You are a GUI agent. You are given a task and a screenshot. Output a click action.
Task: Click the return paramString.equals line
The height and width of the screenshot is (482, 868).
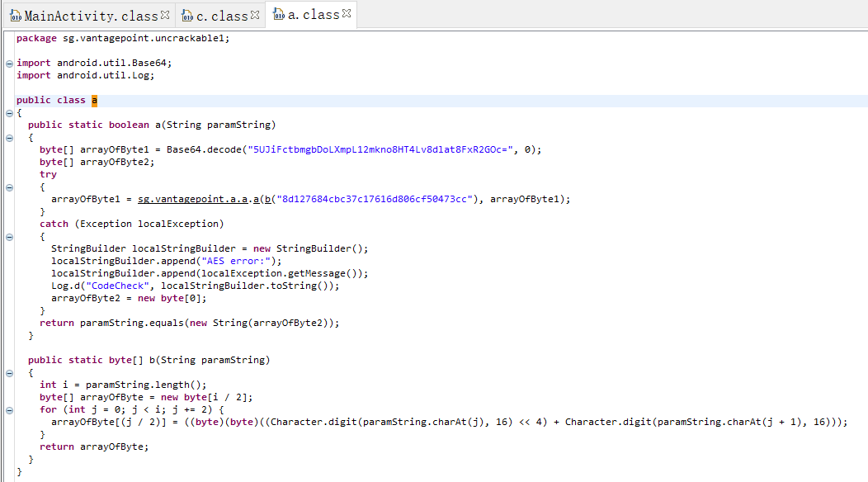189,323
